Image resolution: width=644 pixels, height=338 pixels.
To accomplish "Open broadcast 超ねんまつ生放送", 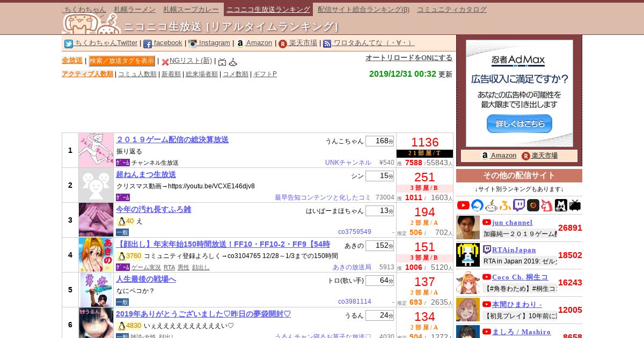I will click(x=146, y=174).
